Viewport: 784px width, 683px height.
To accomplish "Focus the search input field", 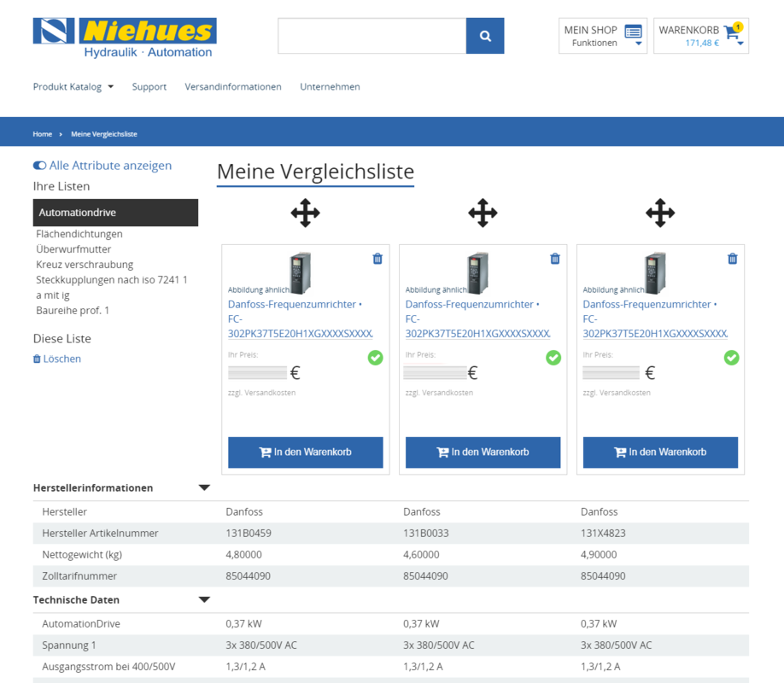I will tap(372, 36).
